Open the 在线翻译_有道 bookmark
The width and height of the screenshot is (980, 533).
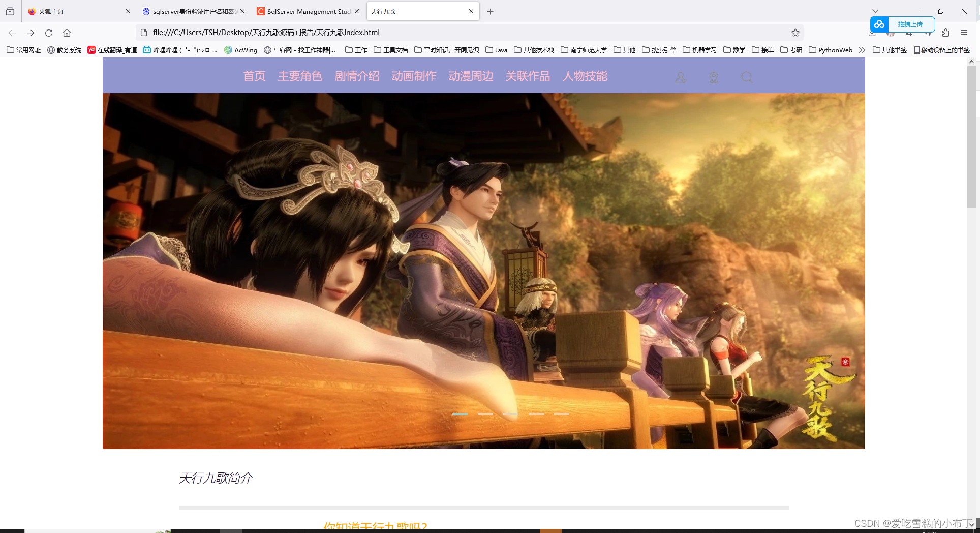pyautogui.click(x=112, y=50)
